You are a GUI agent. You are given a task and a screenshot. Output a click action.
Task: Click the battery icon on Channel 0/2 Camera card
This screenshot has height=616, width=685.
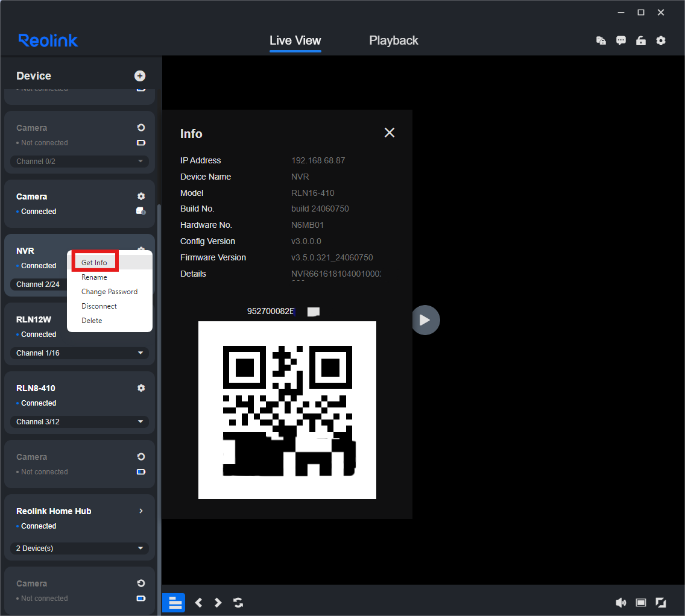click(x=140, y=143)
